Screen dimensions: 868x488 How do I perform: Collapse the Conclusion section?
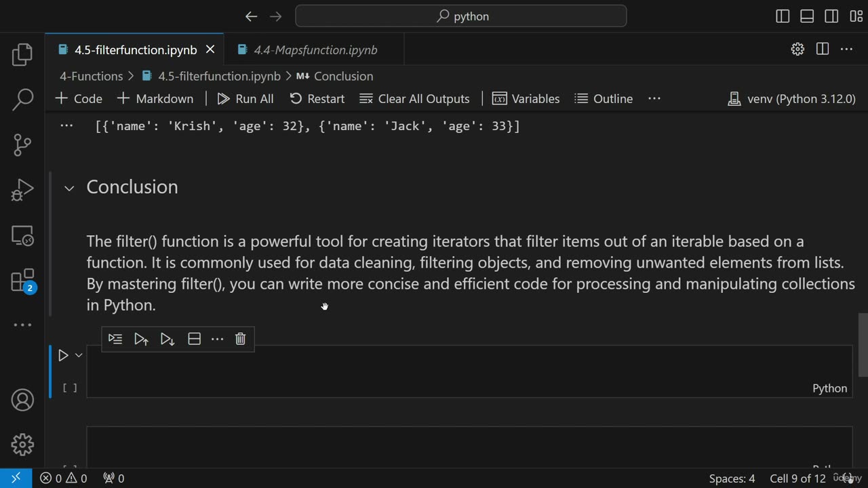pyautogui.click(x=69, y=188)
